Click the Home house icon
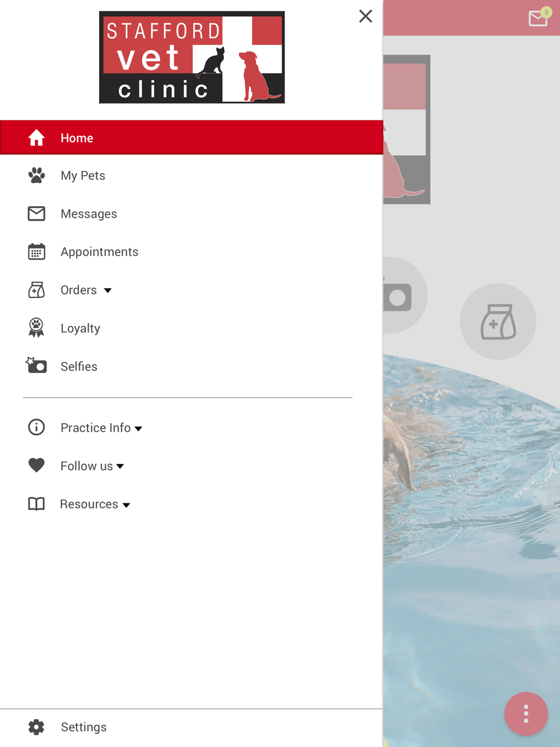560x747 pixels. [36, 138]
